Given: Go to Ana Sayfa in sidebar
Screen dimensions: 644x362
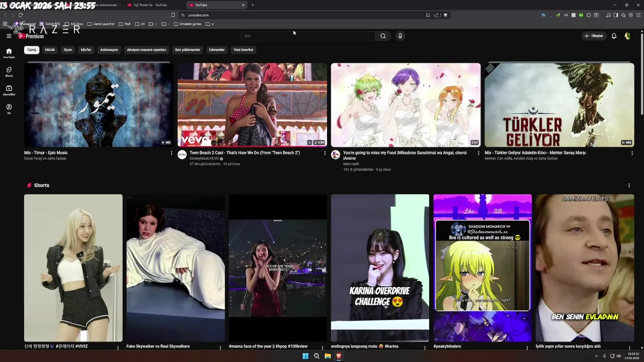Looking at the screenshot, I should 9,53.
